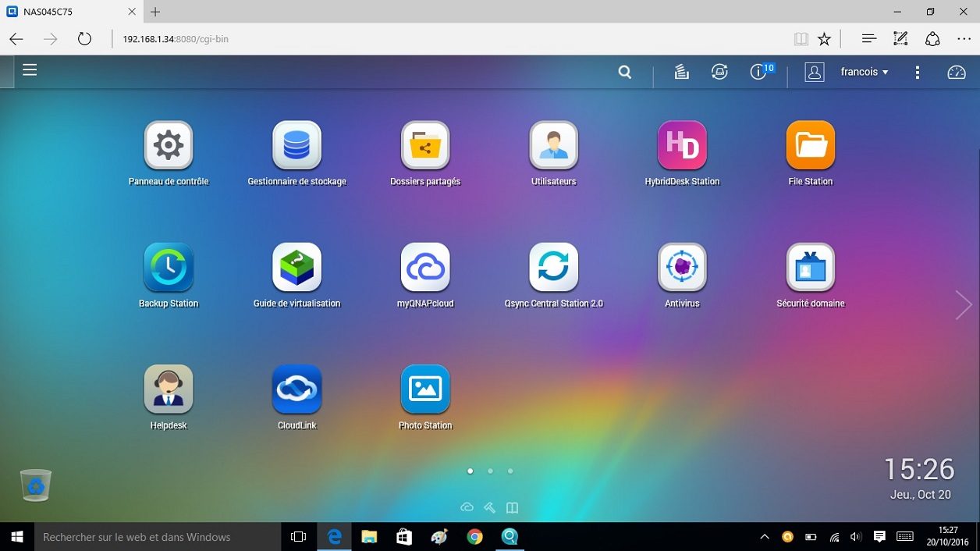Open Windows Store from taskbar
This screenshot has width=980, height=551.
[x=403, y=537]
